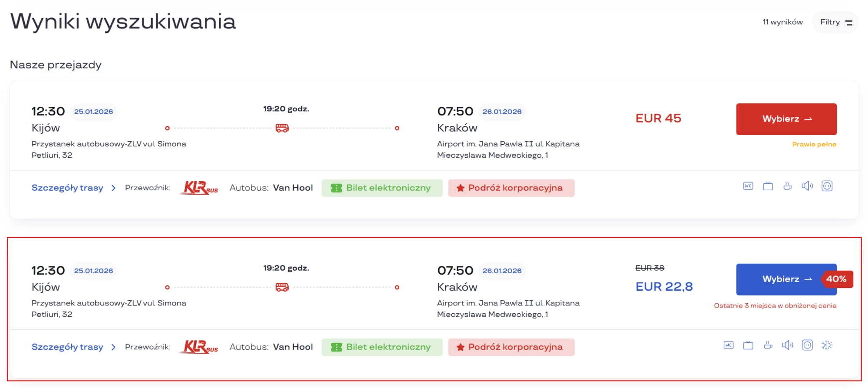Click the WC icon on the discounted trip
Image resolution: width=868 pixels, height=388 pixels.
click(x=729, y=345)
